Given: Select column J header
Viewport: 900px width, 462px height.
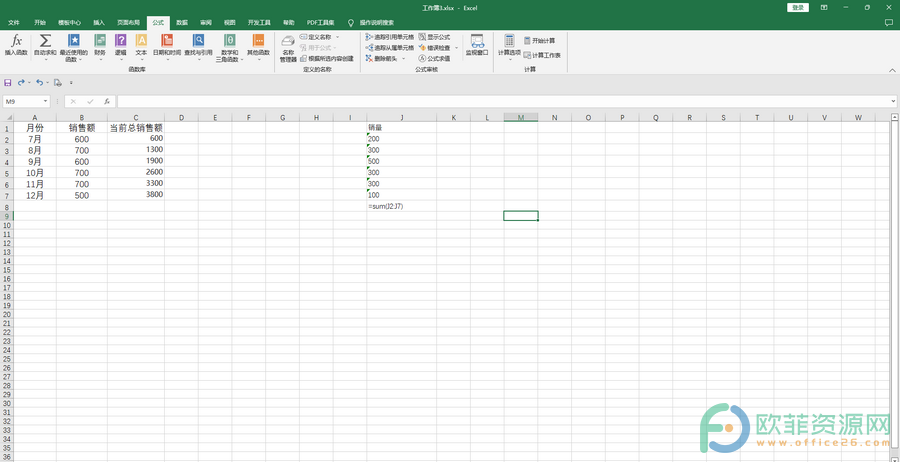Looking at the screenshot, I should [x=402, y=117].
